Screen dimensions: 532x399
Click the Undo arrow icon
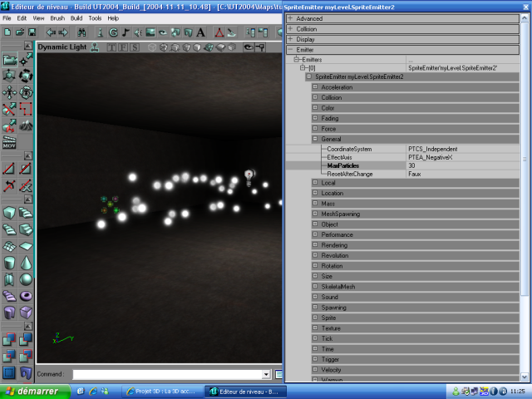51,32
